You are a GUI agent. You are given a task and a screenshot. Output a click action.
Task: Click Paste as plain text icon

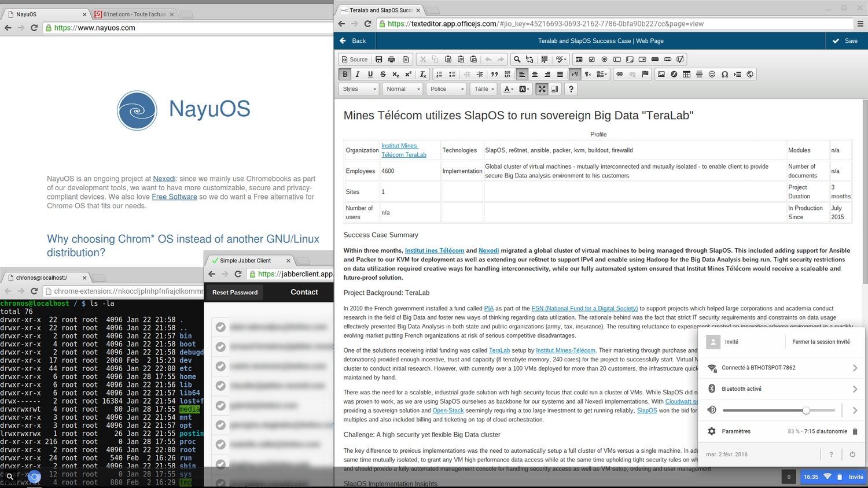461,60
